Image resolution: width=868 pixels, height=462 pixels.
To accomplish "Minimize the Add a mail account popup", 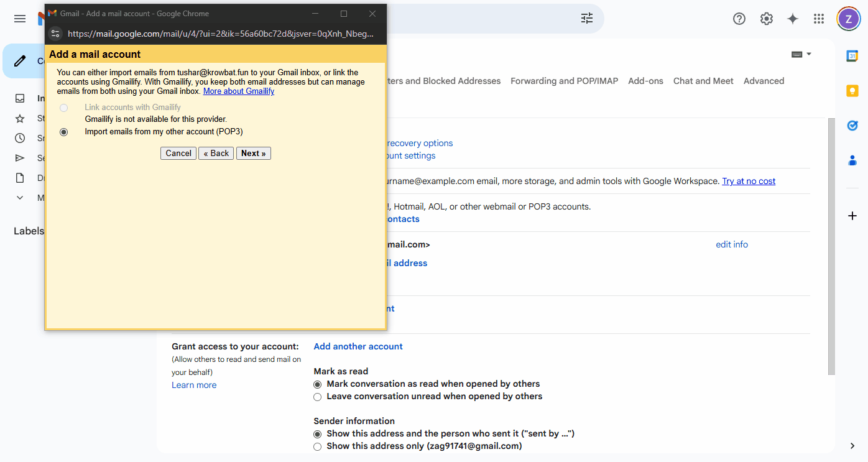I will [x=315, y=14].
